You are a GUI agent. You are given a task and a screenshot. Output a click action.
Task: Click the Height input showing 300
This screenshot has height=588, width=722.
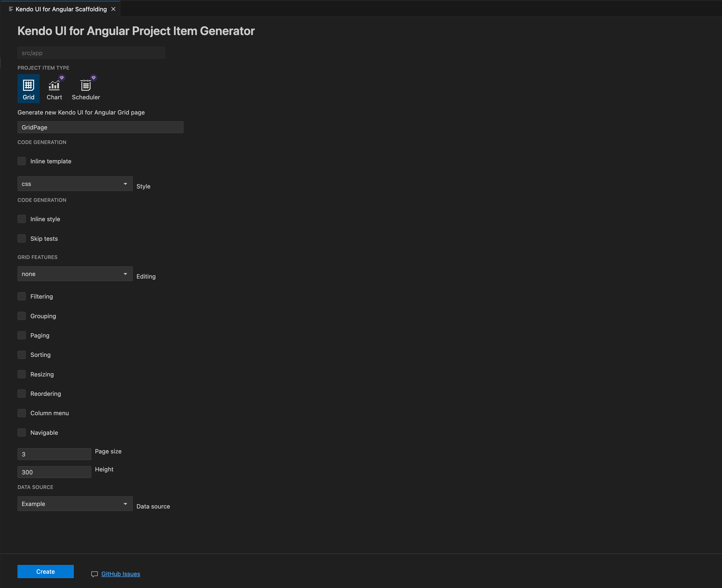point(54,471)
